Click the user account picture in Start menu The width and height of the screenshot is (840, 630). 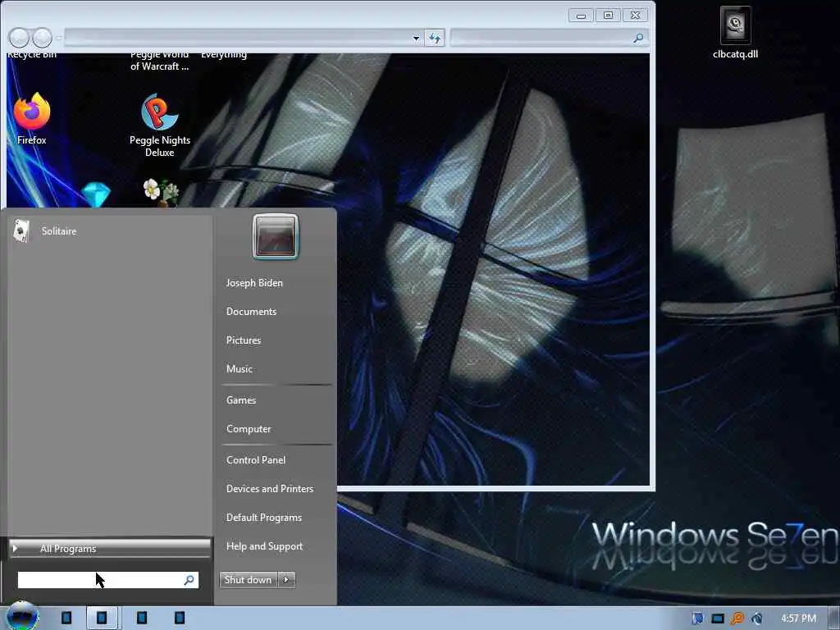pos(276,237)
